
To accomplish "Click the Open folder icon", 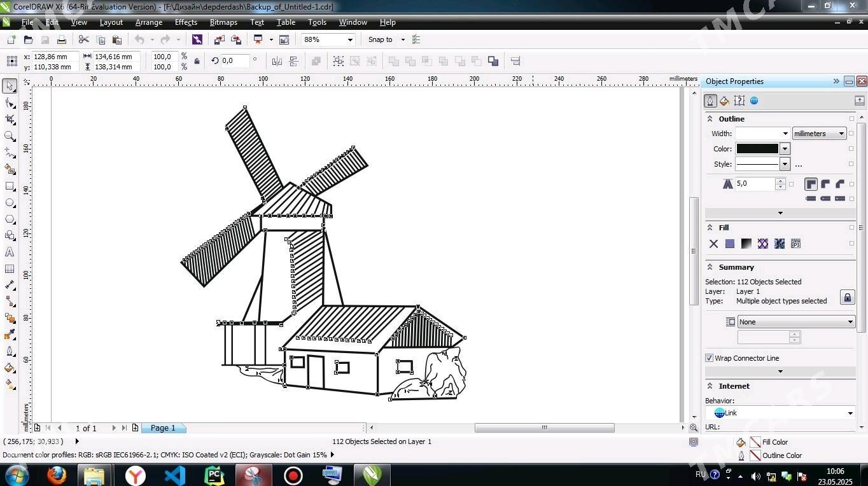I will tap(28, 39).
